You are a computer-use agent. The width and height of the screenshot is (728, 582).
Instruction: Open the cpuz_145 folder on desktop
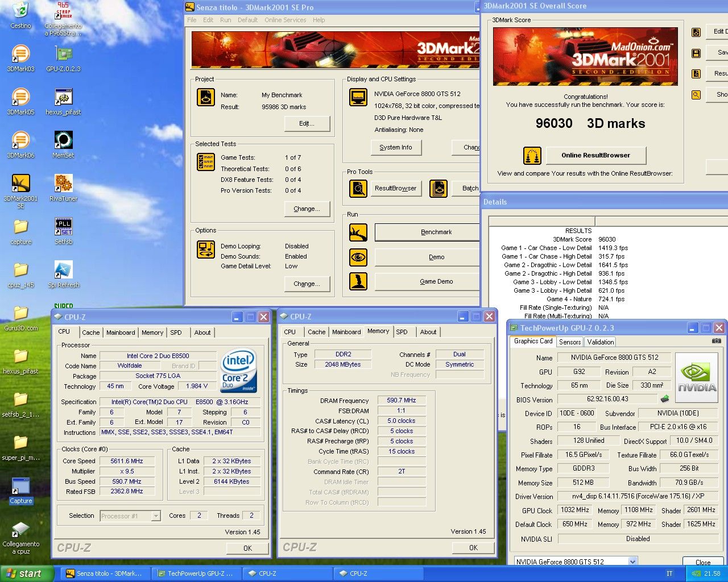tap(20, 274)
